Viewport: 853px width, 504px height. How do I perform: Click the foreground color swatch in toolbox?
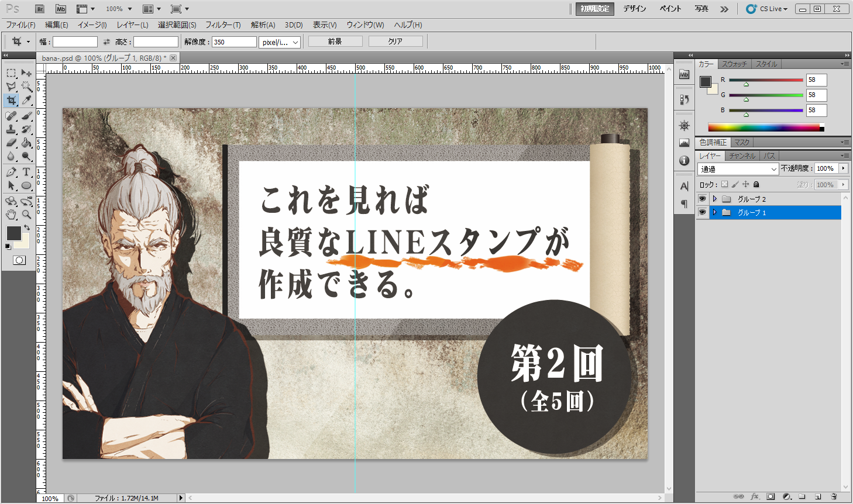coord(13,233)
